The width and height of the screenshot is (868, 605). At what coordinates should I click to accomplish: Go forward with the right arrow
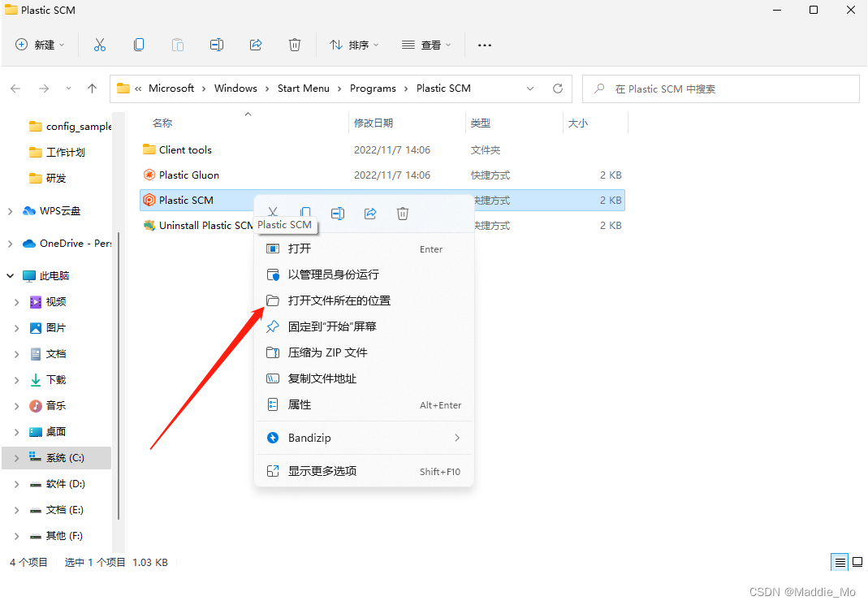[x=44, y=89]
